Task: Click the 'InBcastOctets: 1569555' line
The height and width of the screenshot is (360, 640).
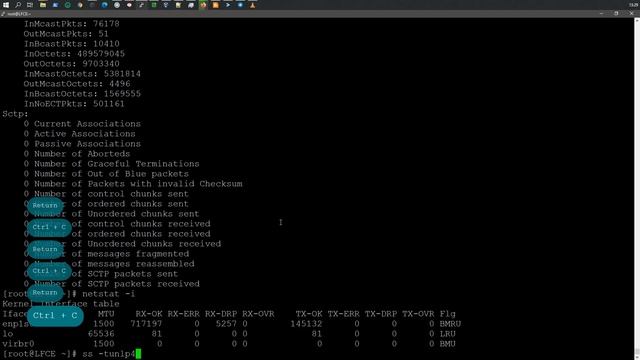Action: tap(82, 94)
